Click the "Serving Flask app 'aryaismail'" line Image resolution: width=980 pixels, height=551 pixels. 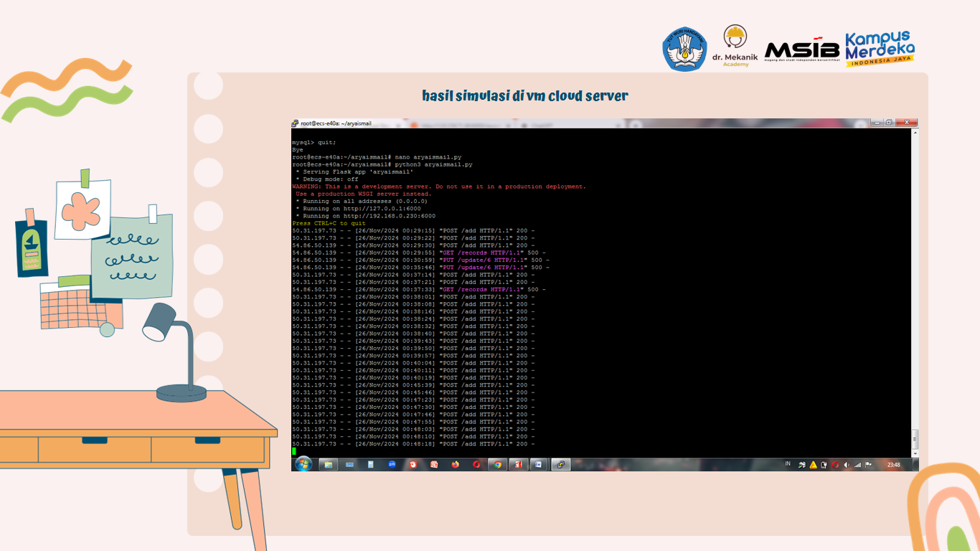(354, 171)
